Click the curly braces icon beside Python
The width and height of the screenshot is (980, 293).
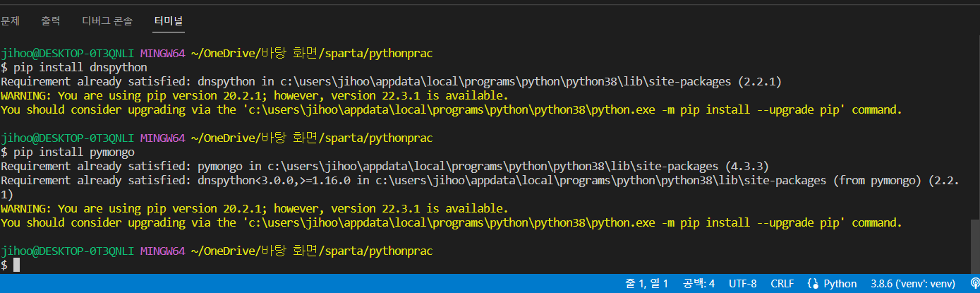[813, 284]
